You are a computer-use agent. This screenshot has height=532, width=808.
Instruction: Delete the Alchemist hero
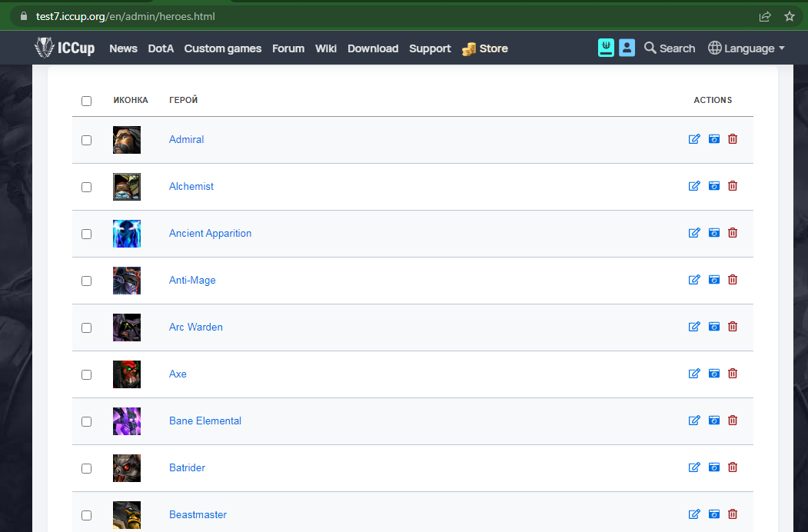[732, 186]
